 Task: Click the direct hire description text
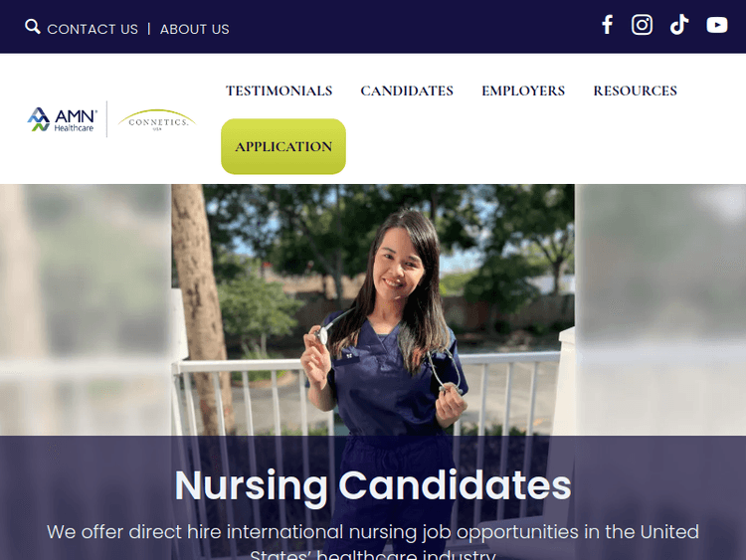click(373, 533)
